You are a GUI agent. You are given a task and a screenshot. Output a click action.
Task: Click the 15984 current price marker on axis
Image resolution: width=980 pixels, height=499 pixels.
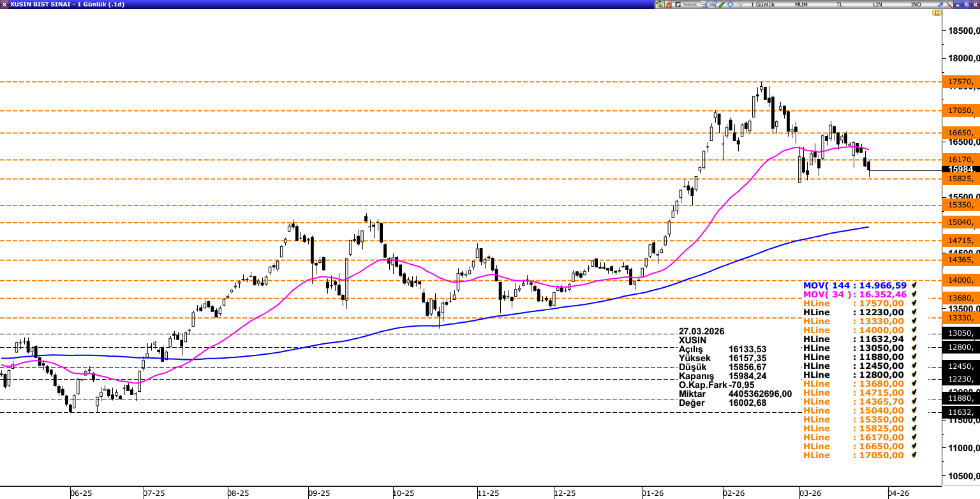tap(960, 170)
